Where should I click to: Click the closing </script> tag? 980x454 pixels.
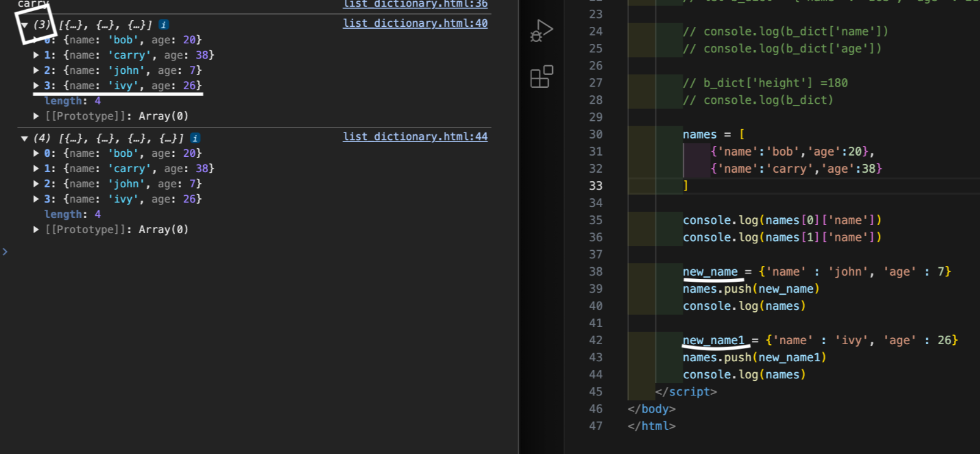(x=686, y=392)
